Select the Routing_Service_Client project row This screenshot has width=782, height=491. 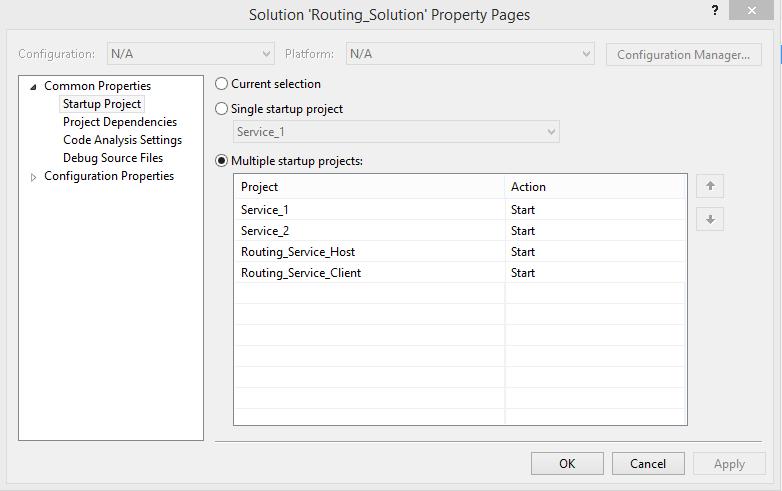click(301, 273)
